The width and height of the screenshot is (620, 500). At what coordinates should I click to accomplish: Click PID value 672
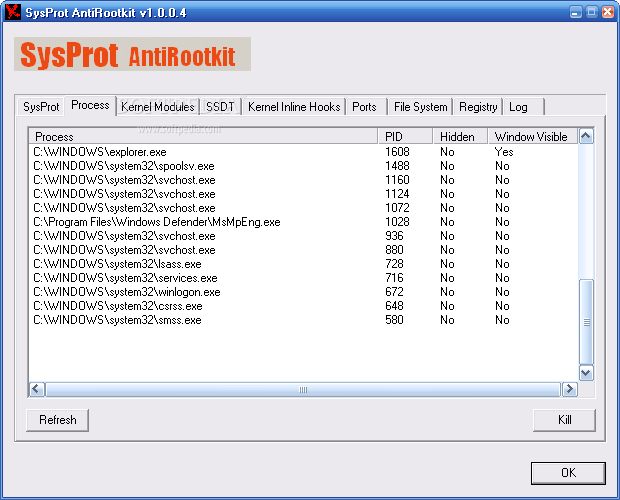[394, 292]
